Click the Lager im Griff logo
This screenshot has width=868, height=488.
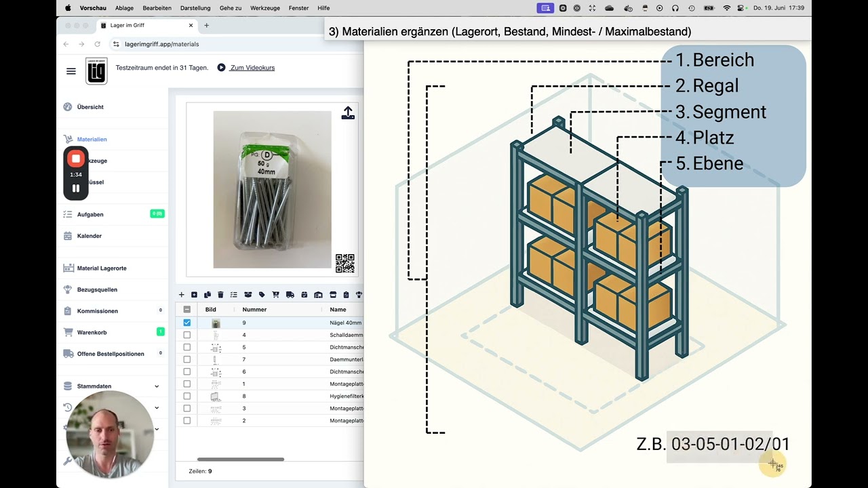point(96,71)
